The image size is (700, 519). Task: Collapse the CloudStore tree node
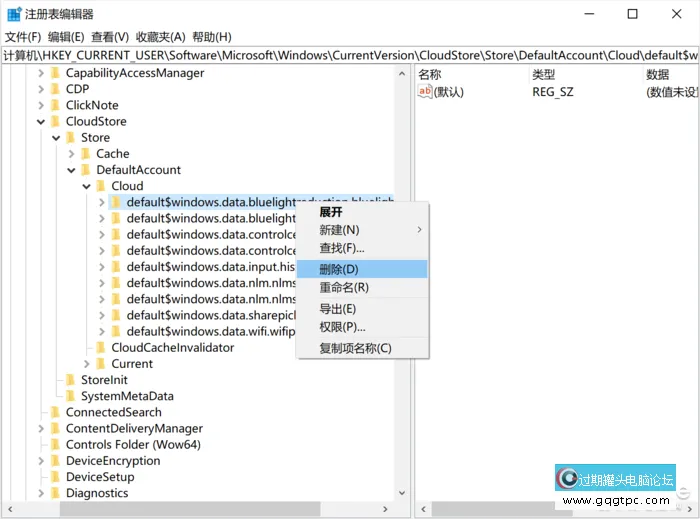[x=41, y=121]
